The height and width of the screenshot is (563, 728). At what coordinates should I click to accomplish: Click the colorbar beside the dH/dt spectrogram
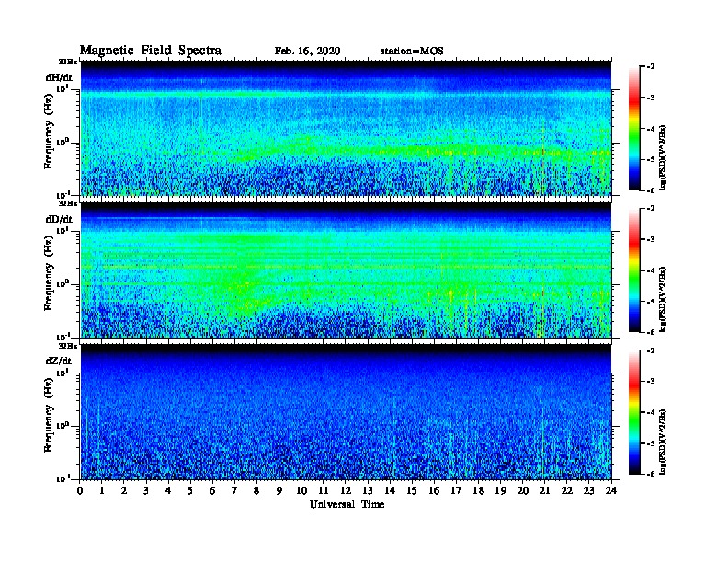point(634,128)
